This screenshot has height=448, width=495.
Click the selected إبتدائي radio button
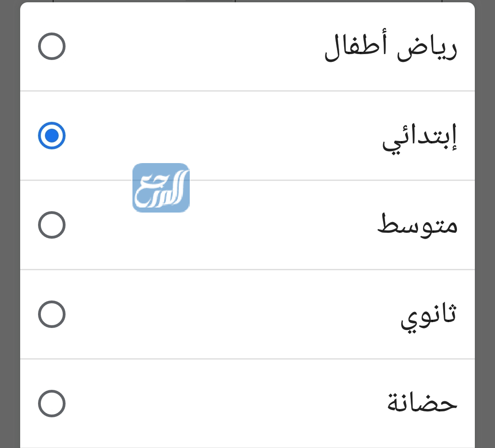click(52, 136)
